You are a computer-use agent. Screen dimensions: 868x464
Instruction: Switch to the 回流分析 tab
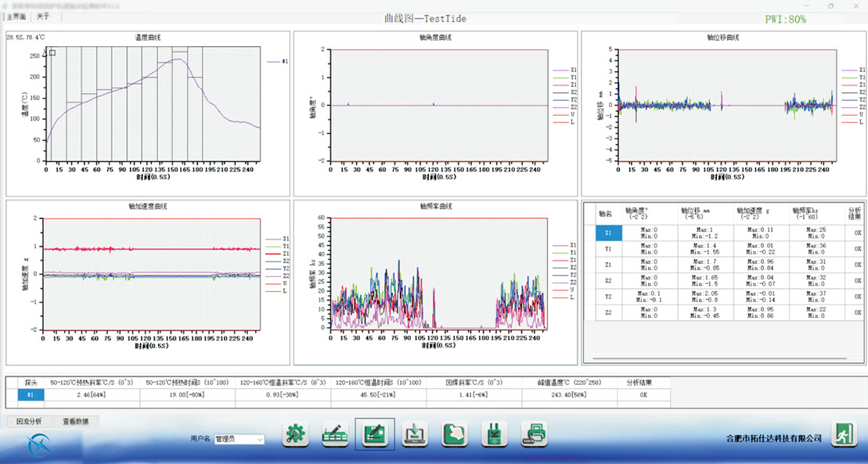click(x=29, y=421)
